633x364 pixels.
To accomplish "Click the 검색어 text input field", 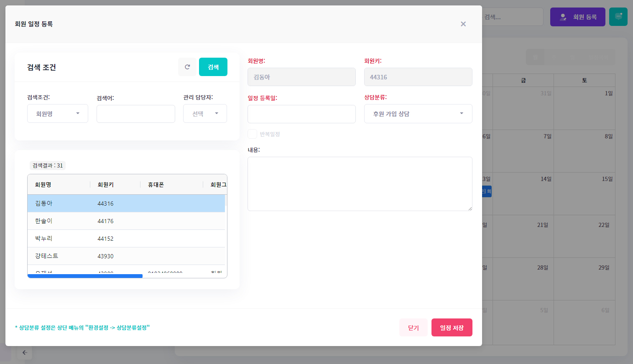I will pyautogui.click(x=135, y=114).
